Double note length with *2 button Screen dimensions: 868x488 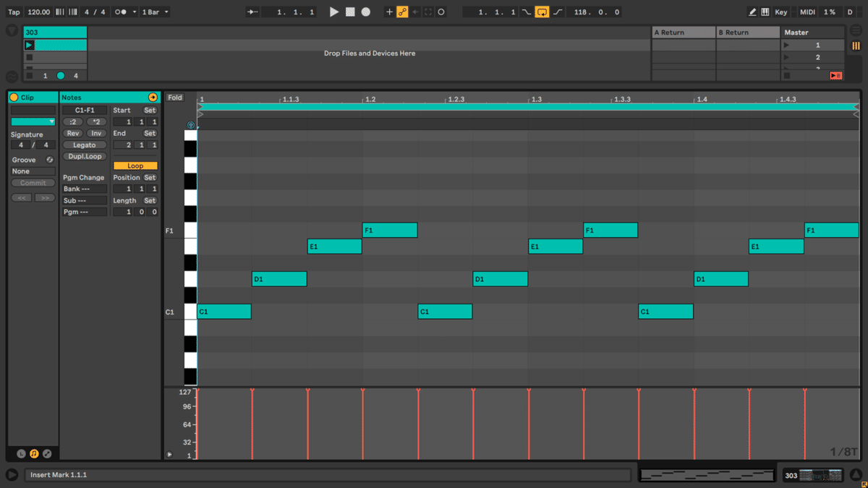pos(97,122)
